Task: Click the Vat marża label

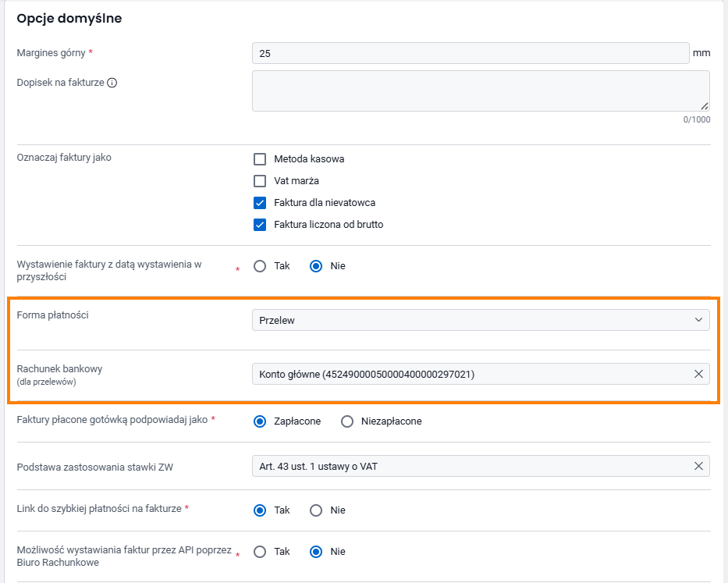Action: coord(297,181)
